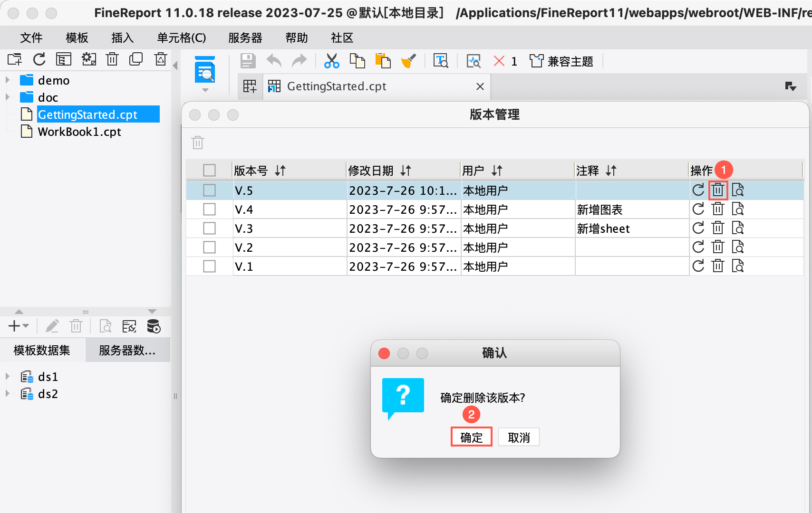Preview version V.5 using its preview icon
The height and width of the screenshot is (513, 812).
tap(738, 190)
